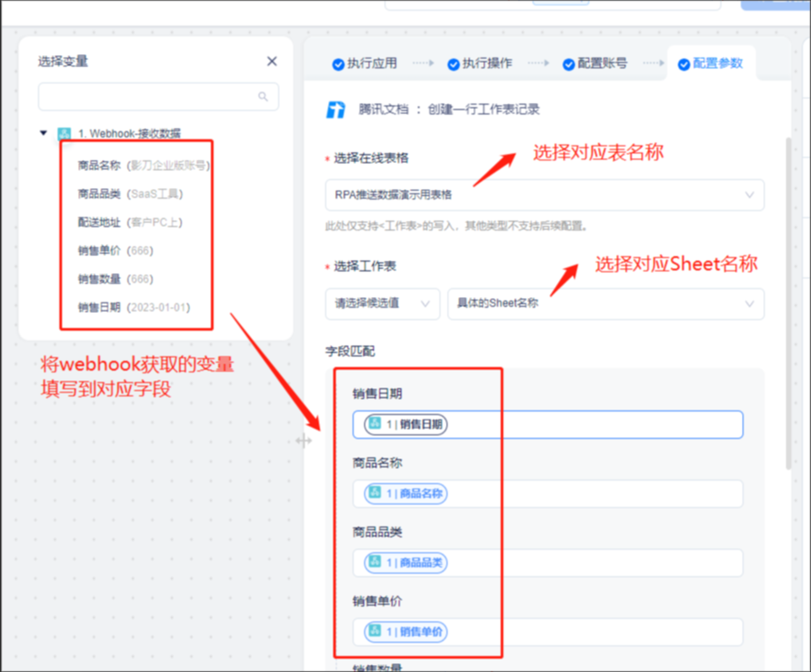This screenshot has height=672, width=811.
Task: Click the 腾讯文档 : 创建一行工作表记录 title
Action: pyautogui.click(x=449, y=110)
